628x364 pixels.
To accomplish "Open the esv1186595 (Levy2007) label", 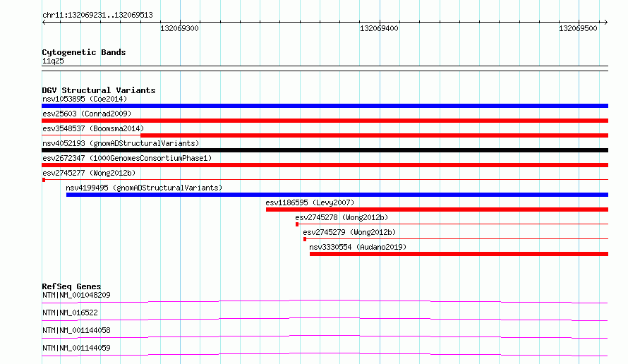I will pos(310,202).
